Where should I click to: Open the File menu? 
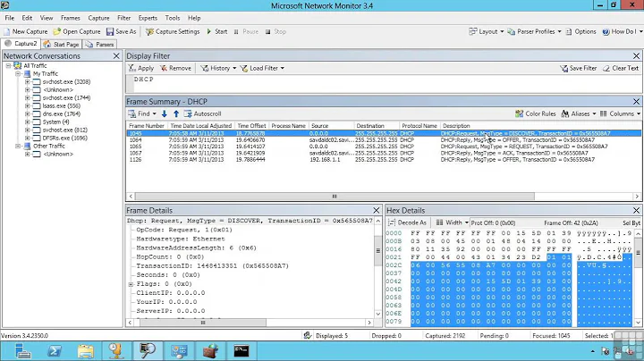point(10,18)
